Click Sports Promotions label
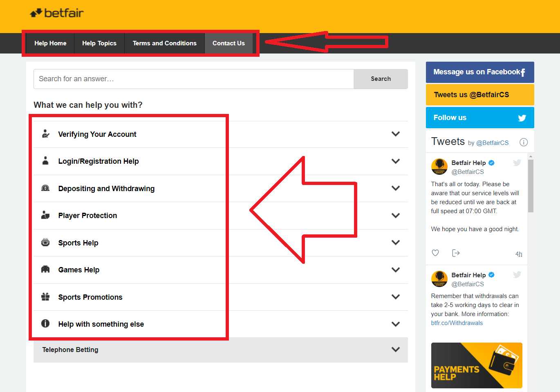Viewport: 560px width, 392px height. pyautogui.click(x=90, y=297)
